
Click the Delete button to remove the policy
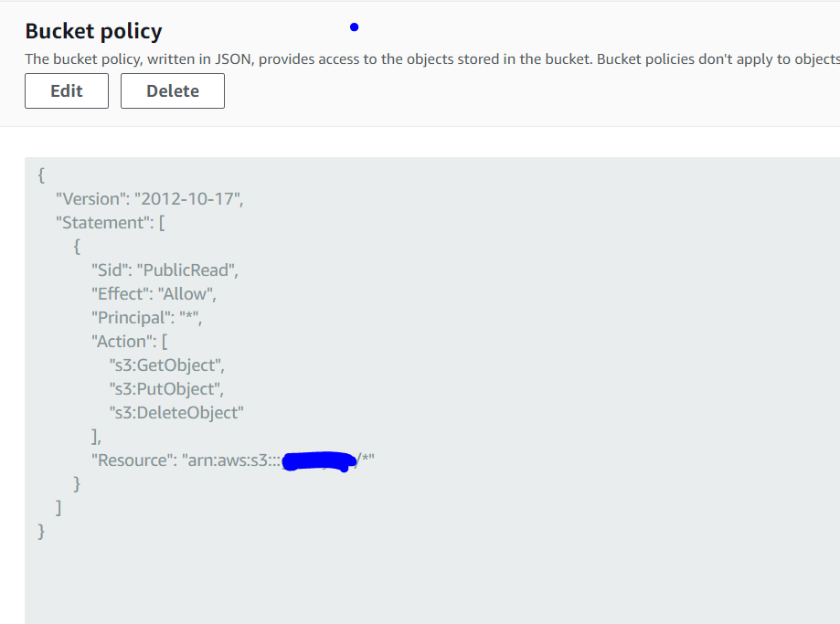point(172,90)
